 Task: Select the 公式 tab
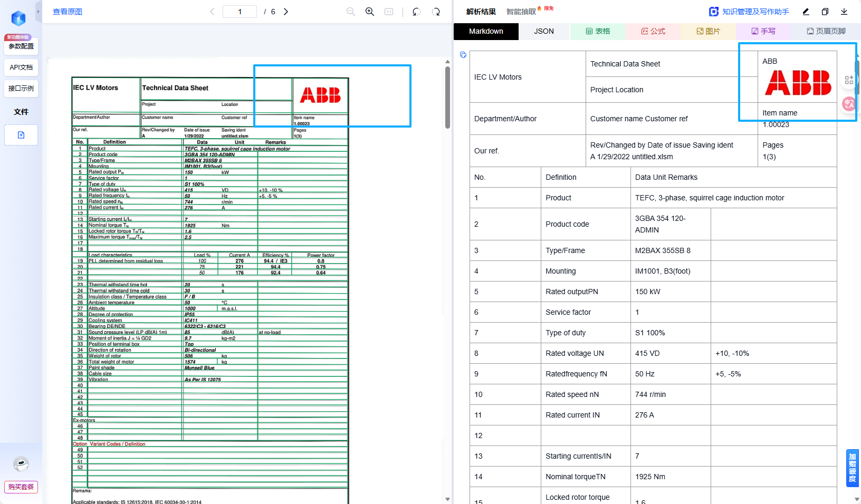[653, 31]
